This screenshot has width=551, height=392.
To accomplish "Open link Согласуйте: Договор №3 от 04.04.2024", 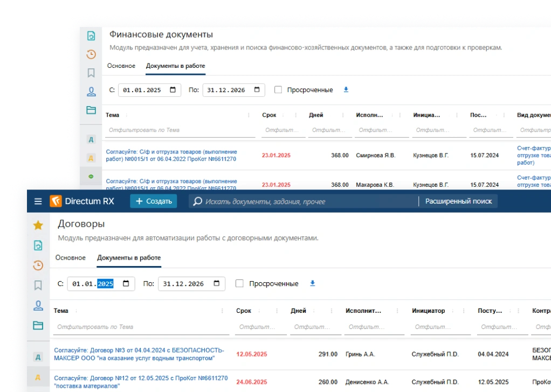I will [x=139, y=354].
